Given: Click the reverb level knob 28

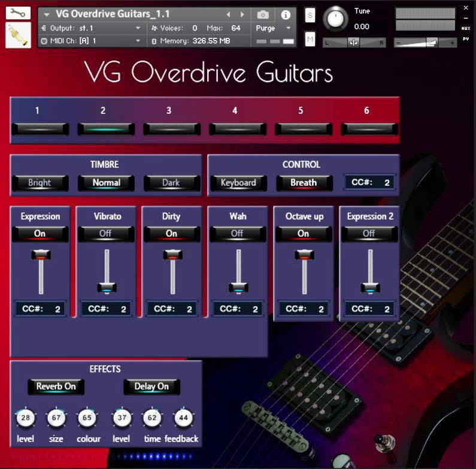Looking at the screenshot, I should 26,418.
